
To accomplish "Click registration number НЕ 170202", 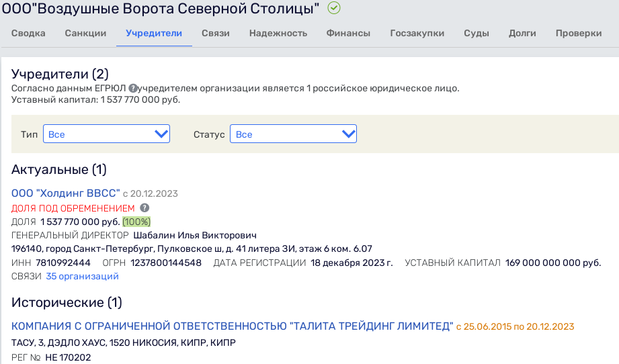I will 69,357.
